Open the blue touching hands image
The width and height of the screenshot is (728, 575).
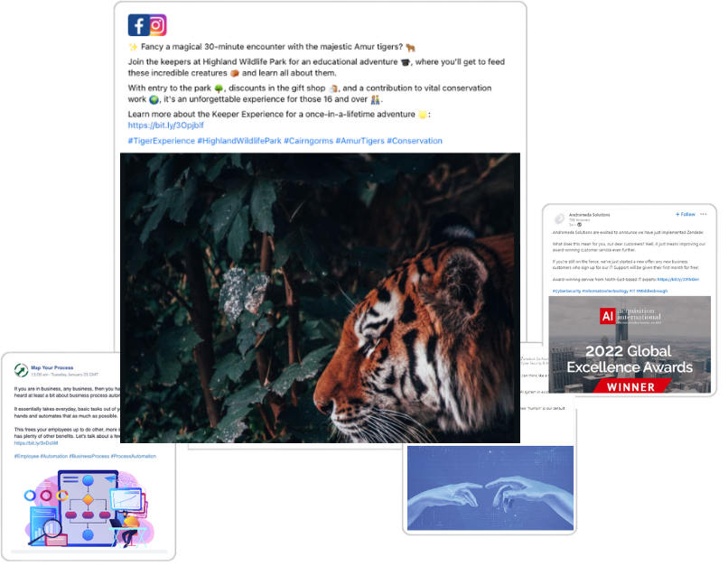point(489,487)
